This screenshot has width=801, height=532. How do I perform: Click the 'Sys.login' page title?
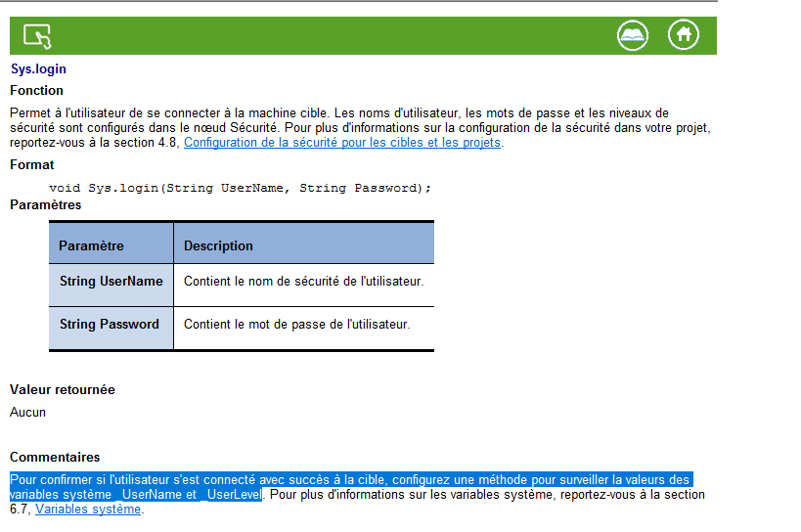(x=38, y=69)
